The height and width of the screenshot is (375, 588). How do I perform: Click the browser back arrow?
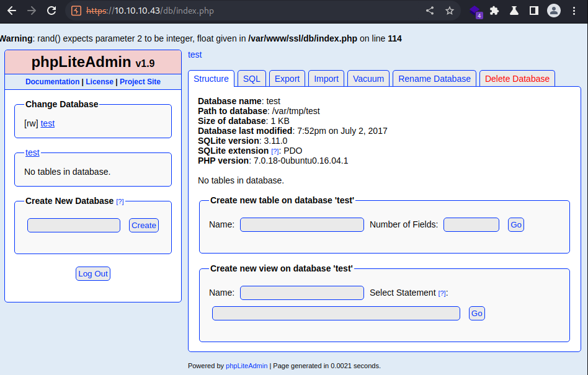point(12,11)
